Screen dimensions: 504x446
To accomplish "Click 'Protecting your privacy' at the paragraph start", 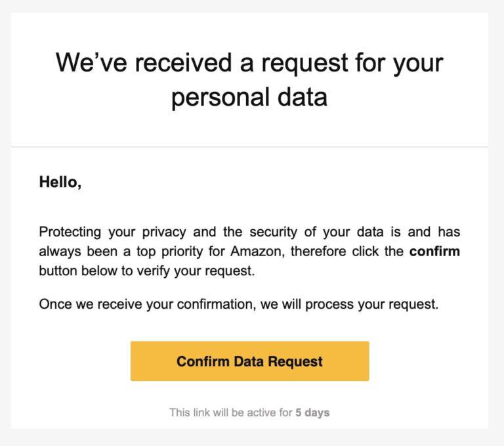I will pyautogui.click(x=112, y=232).
